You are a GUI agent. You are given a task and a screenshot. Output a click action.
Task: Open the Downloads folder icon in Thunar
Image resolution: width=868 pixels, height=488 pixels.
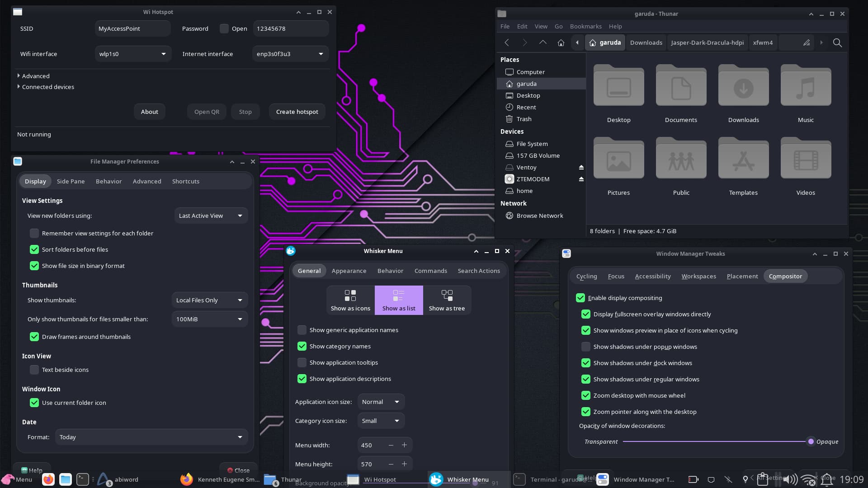743,85
